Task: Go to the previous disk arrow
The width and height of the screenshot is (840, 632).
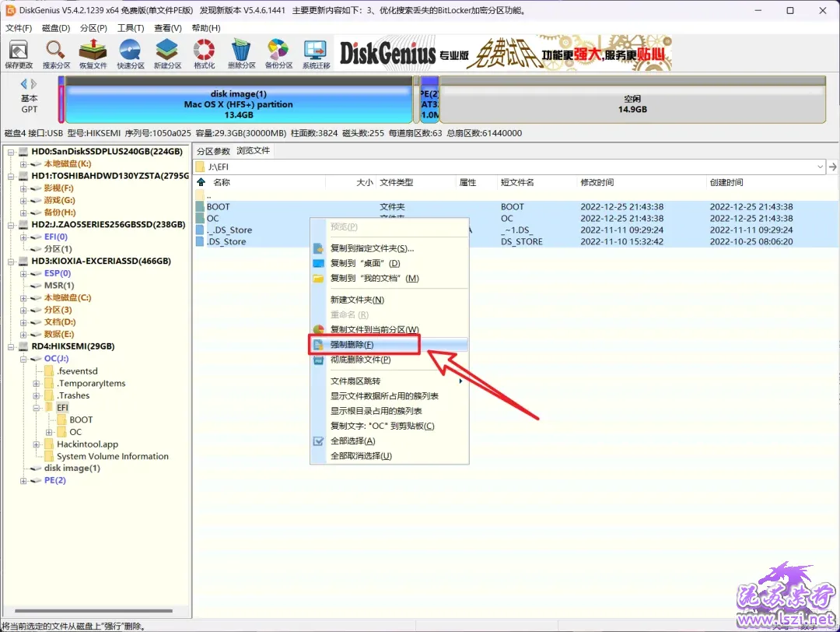Action: pyautogui.click(x=23, y=83)
